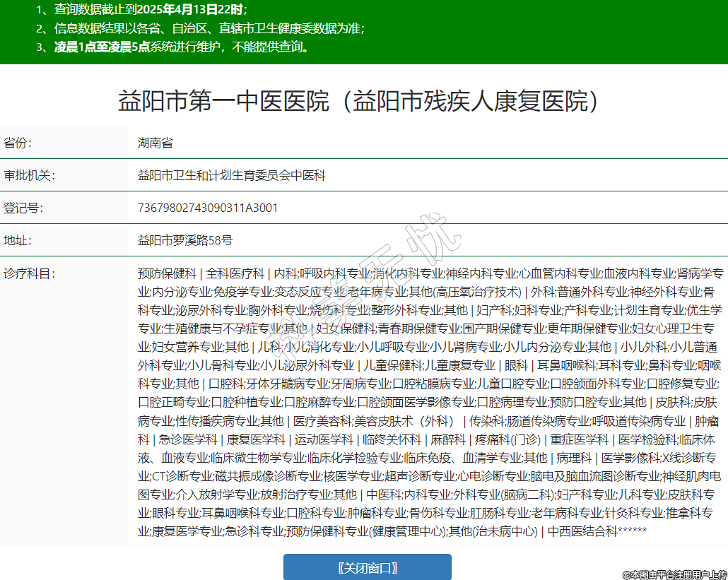Select the address 益阳市萝溪路58号
This screenshot has width=728, height=580.
(x=185, y=240)
